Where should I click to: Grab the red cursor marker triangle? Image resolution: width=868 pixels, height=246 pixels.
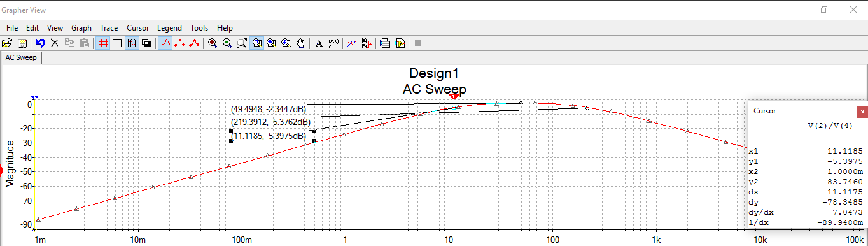(x=454, y=96)
